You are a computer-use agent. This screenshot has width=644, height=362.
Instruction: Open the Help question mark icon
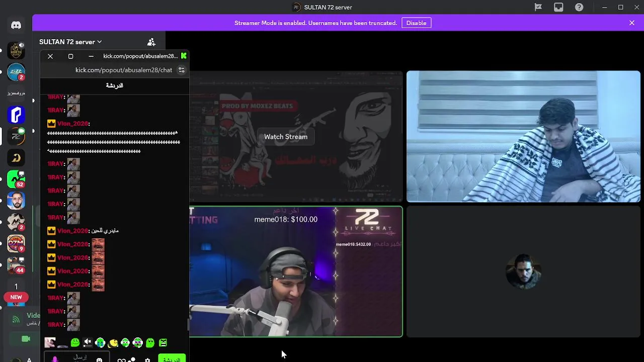(x=579, y=7)
